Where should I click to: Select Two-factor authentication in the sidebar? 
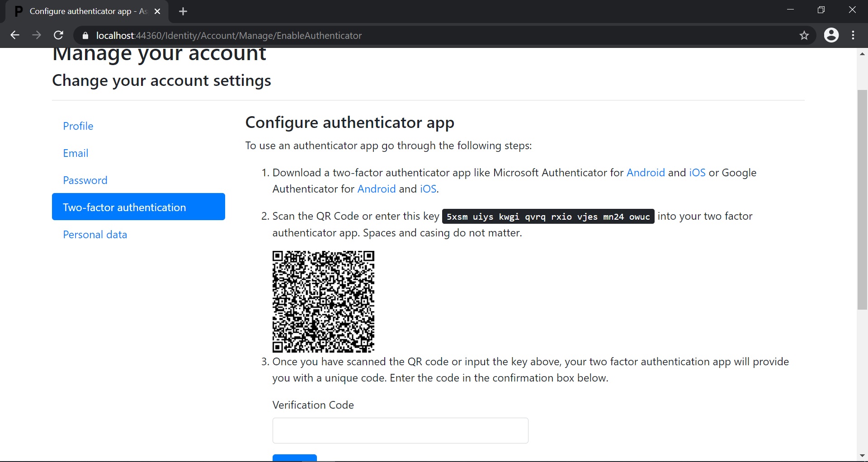[138, 207]
